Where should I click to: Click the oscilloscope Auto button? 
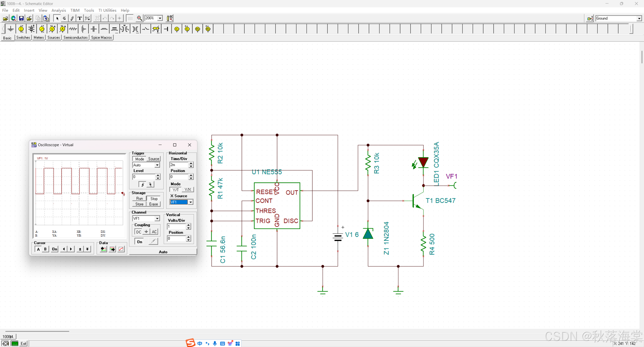(x=163, y=252)
